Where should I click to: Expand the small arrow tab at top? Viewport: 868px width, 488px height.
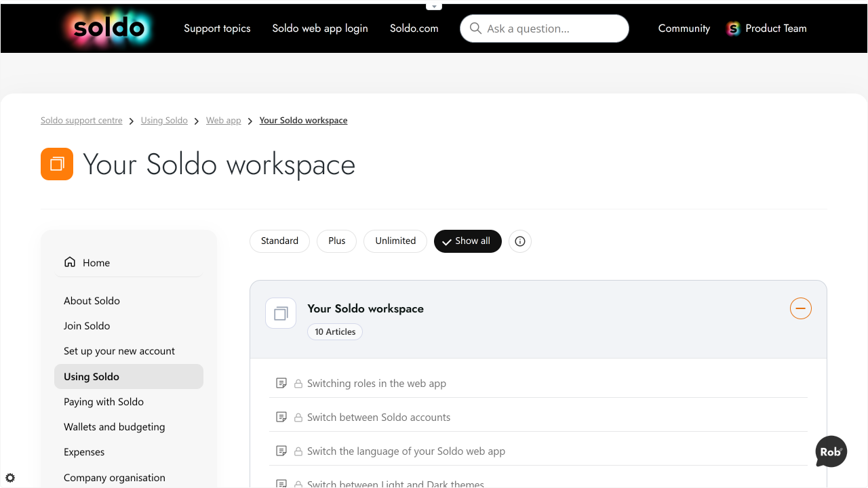pos(434,6)
